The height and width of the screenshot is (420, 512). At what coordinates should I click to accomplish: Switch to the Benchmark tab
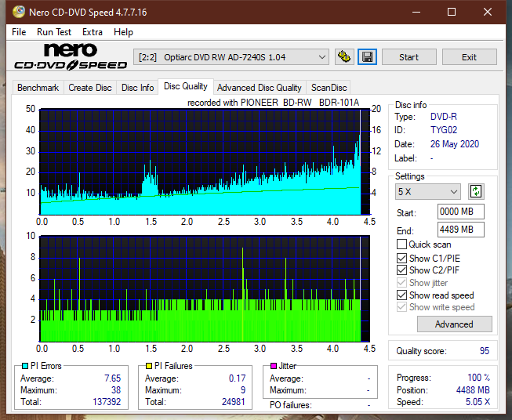[x=38, y=88]
